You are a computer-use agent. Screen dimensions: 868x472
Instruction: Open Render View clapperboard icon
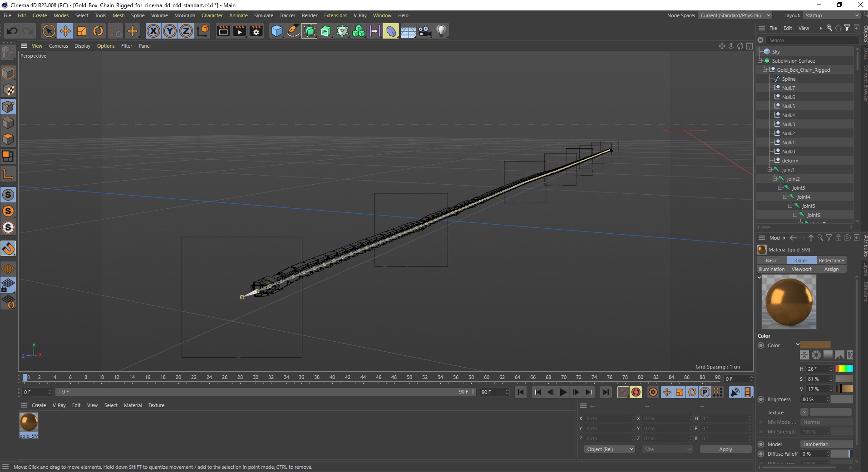tap(223, 31)
